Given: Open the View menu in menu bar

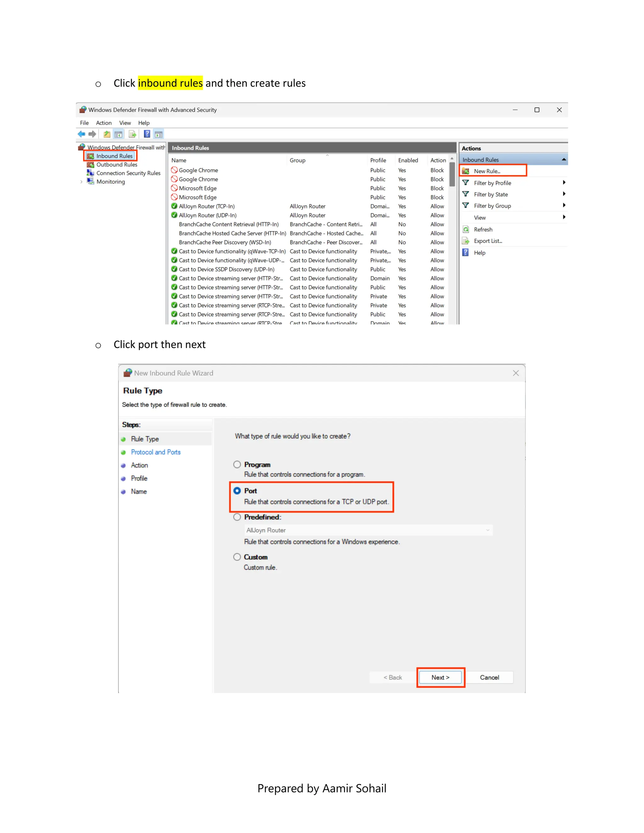Looking at the screenshot, I should pyautogui.click(x=125, y=123).
